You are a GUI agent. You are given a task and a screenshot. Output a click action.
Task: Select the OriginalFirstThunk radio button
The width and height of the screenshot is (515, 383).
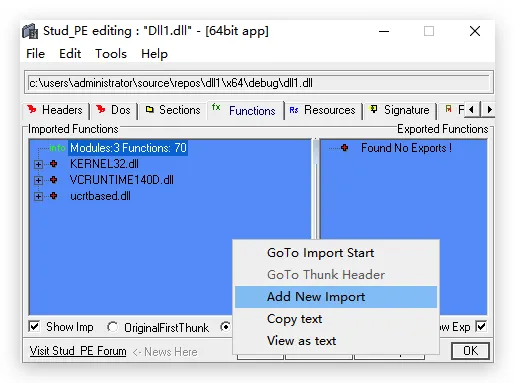coord(112,327)
